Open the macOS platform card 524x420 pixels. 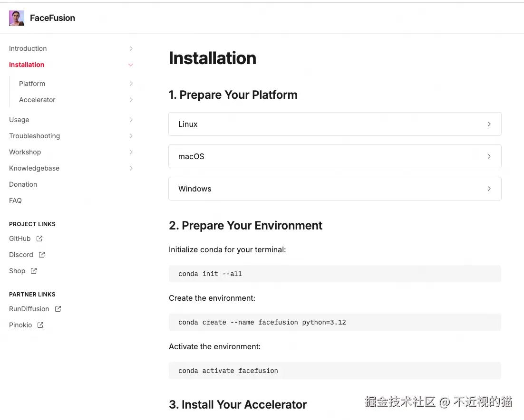[334, 156]
